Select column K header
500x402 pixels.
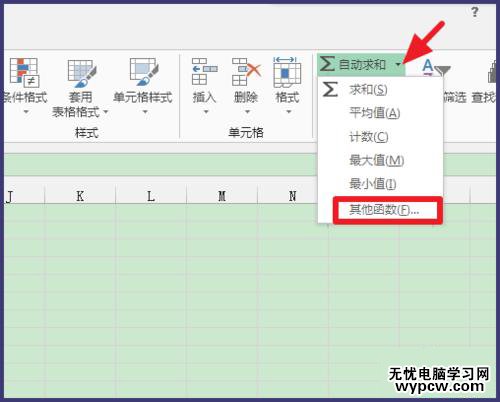(x=80, y=196)
